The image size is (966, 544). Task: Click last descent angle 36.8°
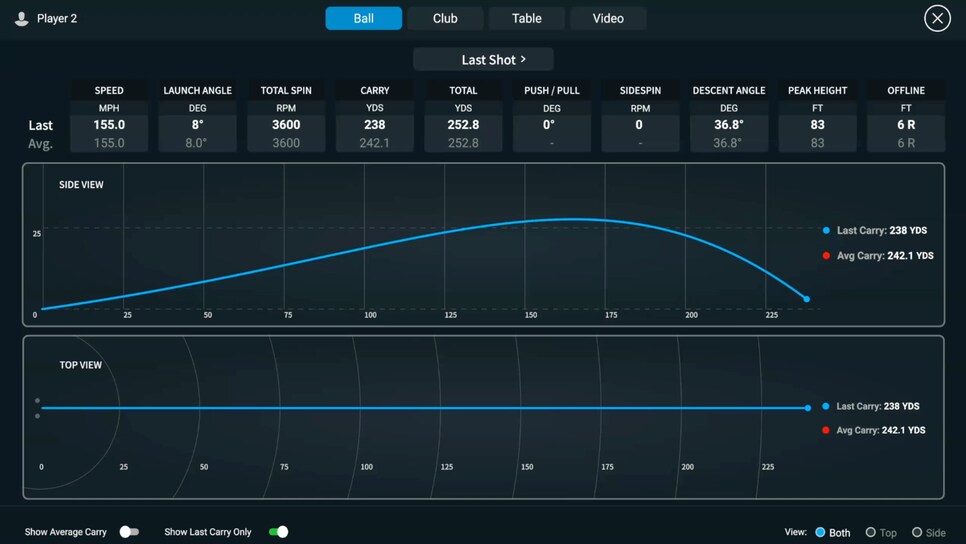point(729,125)
